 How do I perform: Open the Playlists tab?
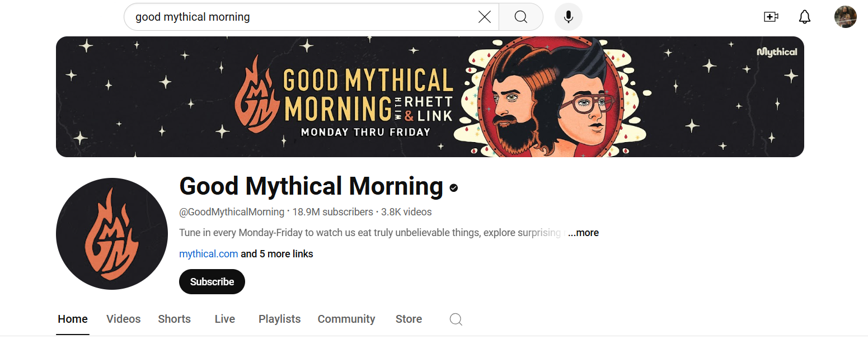coord(279,319)
